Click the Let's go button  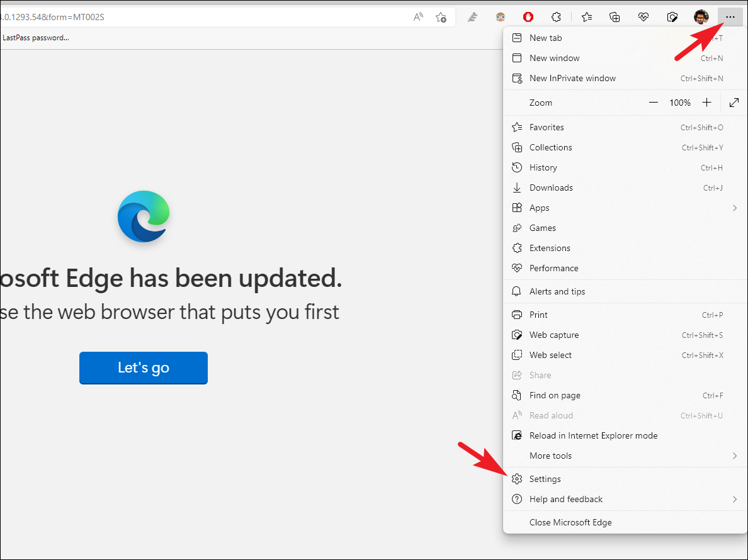(144, 367)
